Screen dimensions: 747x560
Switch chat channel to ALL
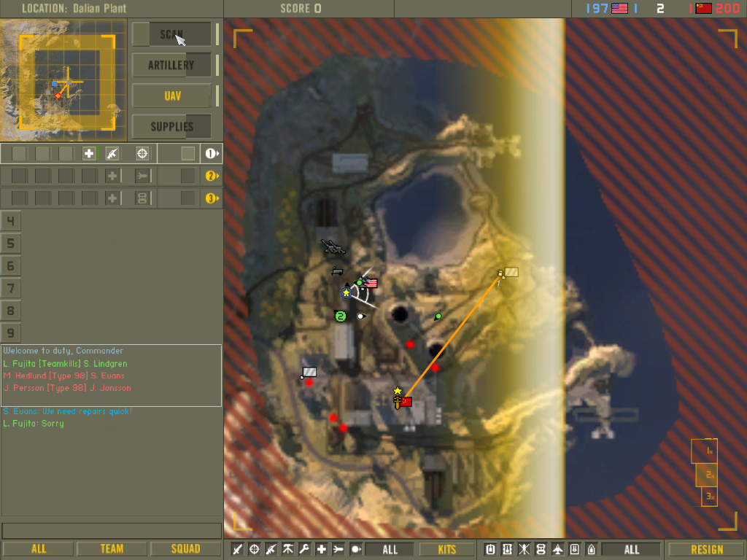(x=39, y=549)
